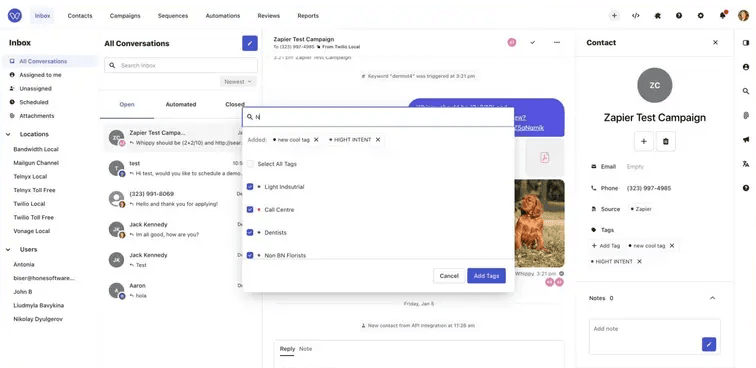Uncheck the Call Centre tag

click(250, 210)
